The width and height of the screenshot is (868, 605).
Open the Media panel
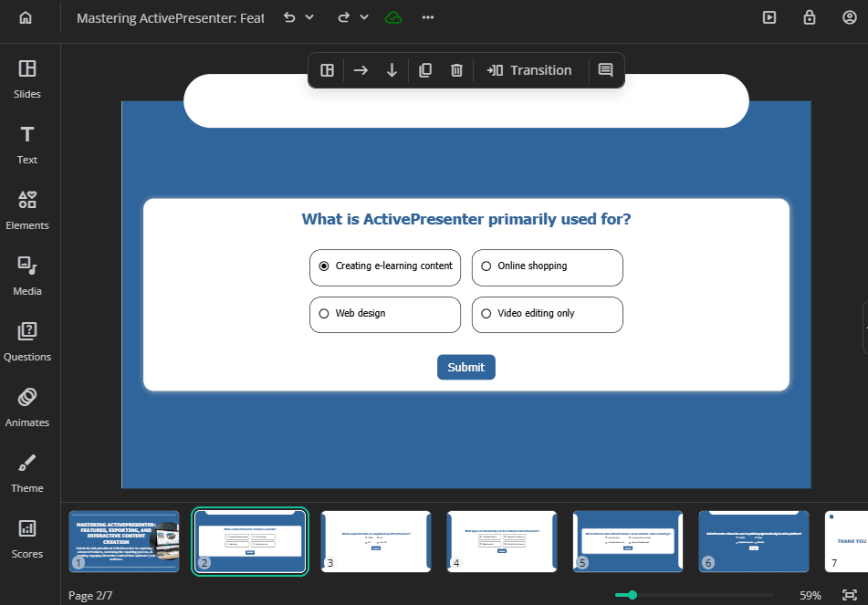click(x=27, y=276)
